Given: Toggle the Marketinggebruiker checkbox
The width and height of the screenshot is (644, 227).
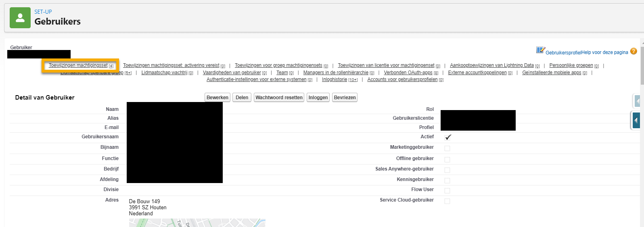Looking at the screenshot, I should (447, 148).
